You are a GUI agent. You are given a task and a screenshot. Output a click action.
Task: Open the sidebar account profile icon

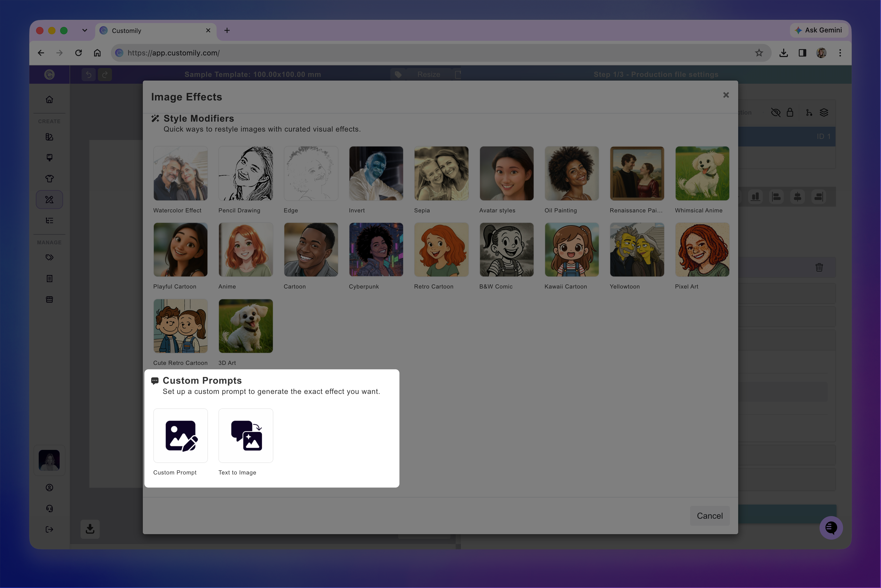point(49,488)
